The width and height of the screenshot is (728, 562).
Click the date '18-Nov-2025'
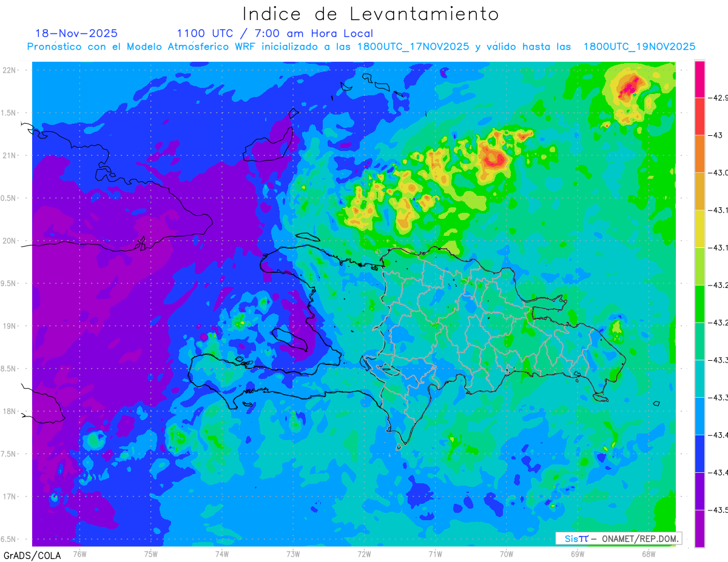tap(76, 33)
